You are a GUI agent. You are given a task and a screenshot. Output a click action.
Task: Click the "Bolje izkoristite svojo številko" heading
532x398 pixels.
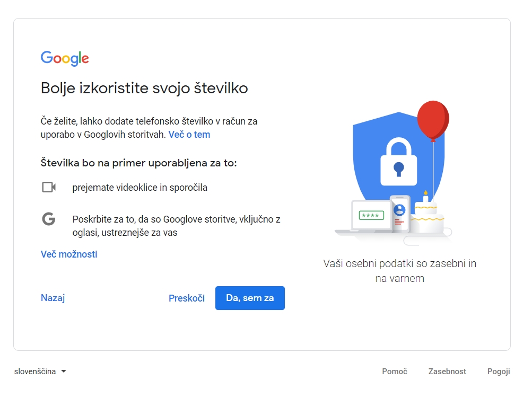pyautogui.click(x=144, y=88)
